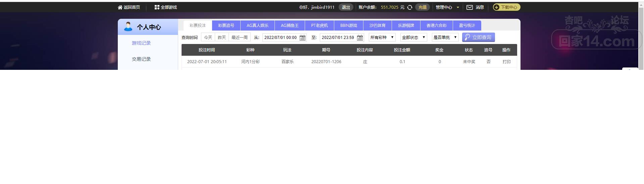The height and width of the screenshot is (184, 644).
Task: Click the 奖金 column header
Action: 439,50
